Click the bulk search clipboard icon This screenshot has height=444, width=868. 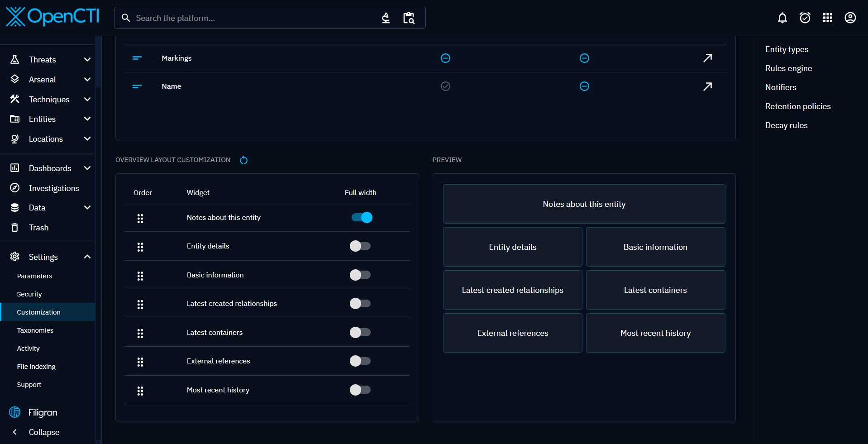409,18
